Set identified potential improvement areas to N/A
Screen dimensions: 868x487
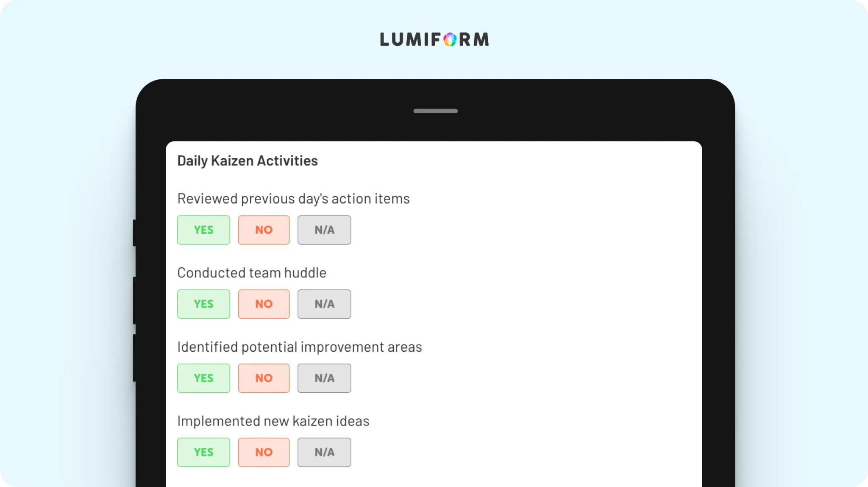coord(324,378)
